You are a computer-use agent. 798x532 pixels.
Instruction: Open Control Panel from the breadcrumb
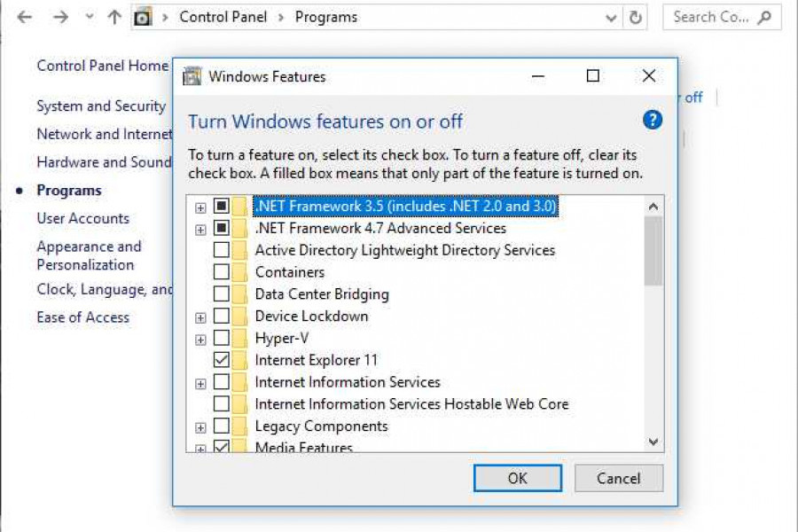(223, 16)
